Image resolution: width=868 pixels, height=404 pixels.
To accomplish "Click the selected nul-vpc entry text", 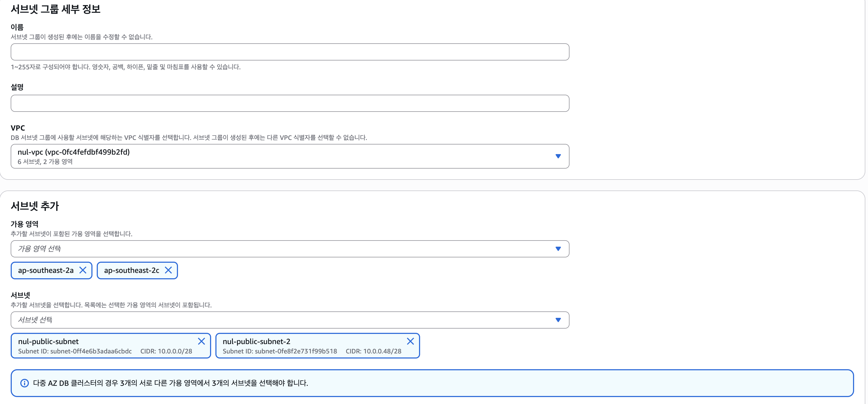I will point(73,152).
